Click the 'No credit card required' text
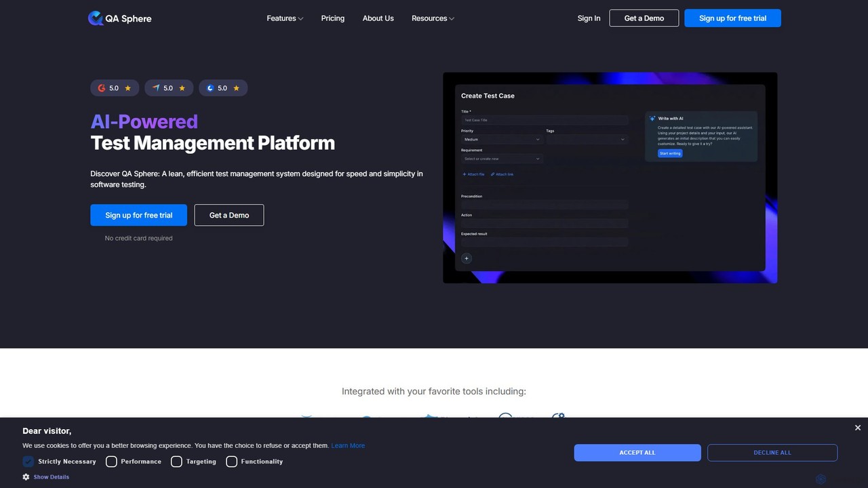Image resolution: width=868 pixels, height=488 pixels. point(139,239)
